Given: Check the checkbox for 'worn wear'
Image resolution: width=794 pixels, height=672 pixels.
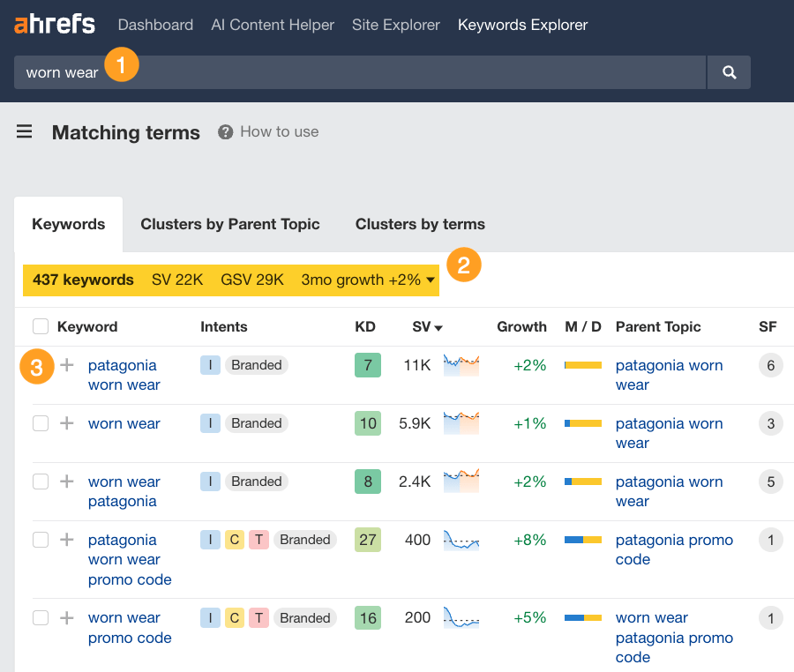Looking at the screenshot, I should [40, 423].
